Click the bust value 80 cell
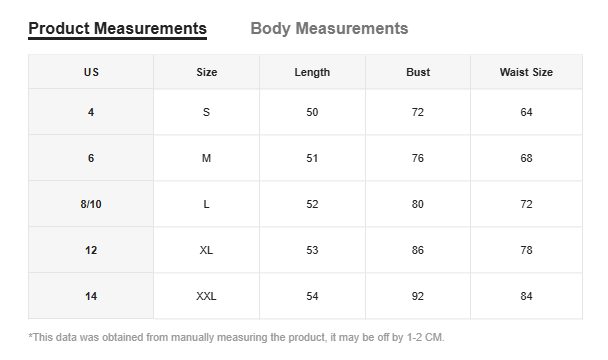 click(x=418, y=204)
